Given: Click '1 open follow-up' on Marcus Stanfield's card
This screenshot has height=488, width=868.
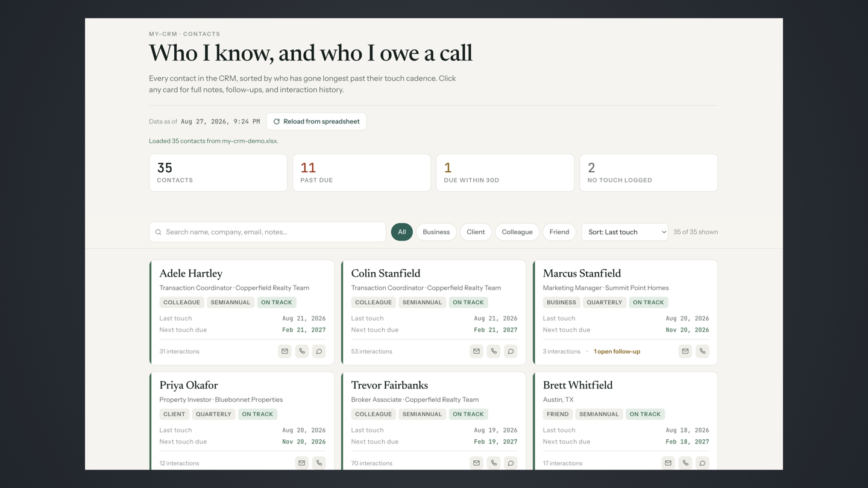Looking at the screenshot, I should (x=617, y=351).
